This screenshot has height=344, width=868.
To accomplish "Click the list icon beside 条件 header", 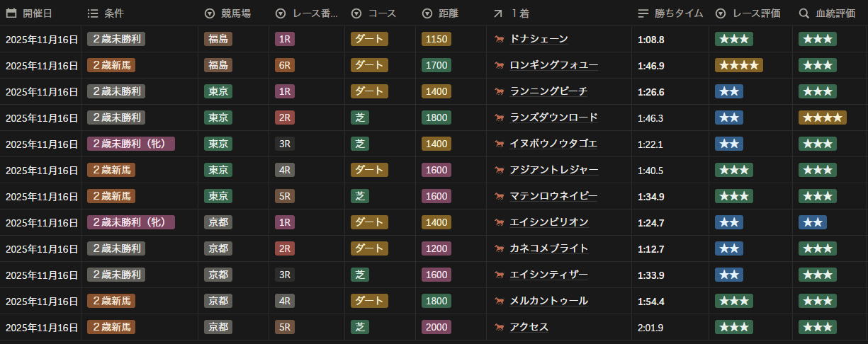I will pos(93,13).
